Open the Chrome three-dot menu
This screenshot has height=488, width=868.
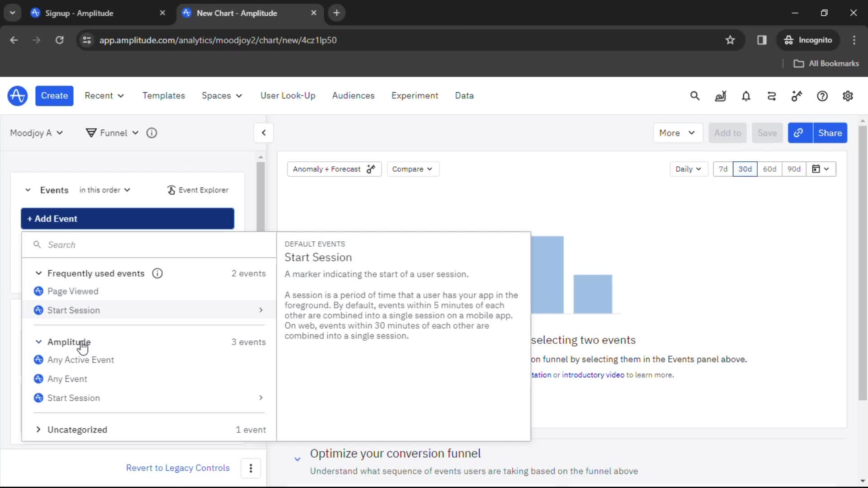854,40
